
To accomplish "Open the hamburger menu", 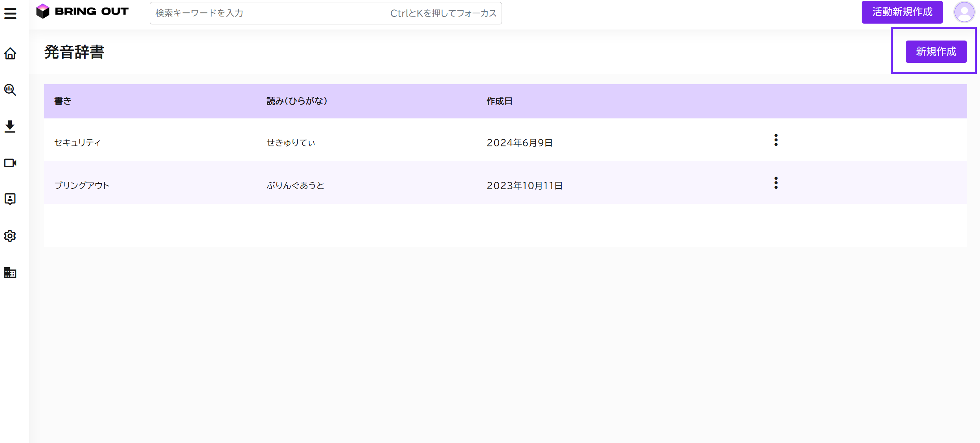I will 10,13.
